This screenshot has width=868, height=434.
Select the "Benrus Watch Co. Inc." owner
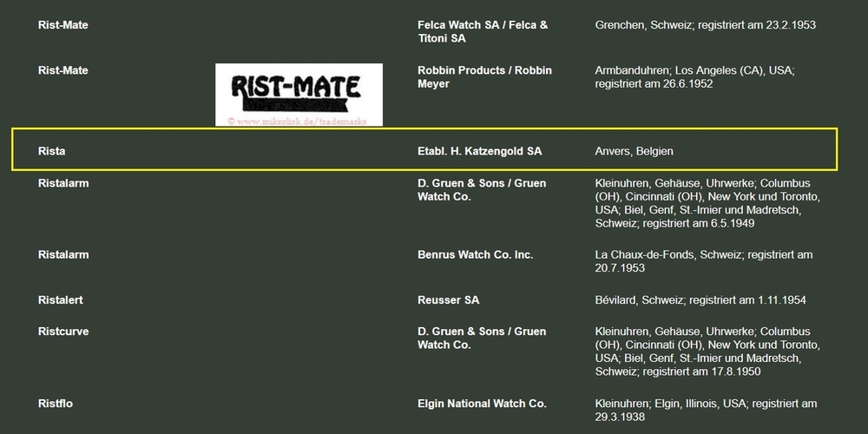(476, 255)
